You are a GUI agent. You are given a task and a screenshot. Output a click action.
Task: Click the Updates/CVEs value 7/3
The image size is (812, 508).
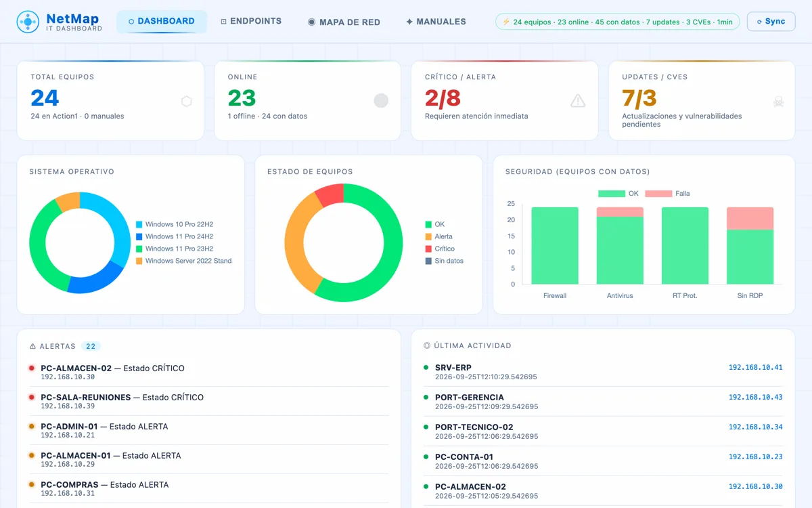click(x=639, y=98)
